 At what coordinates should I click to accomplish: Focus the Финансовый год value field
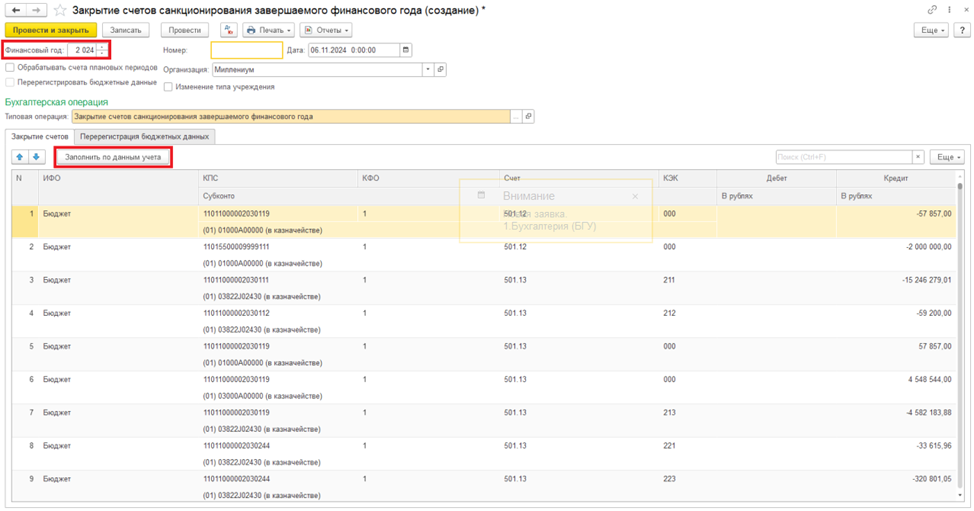click(x=83, y=50)
